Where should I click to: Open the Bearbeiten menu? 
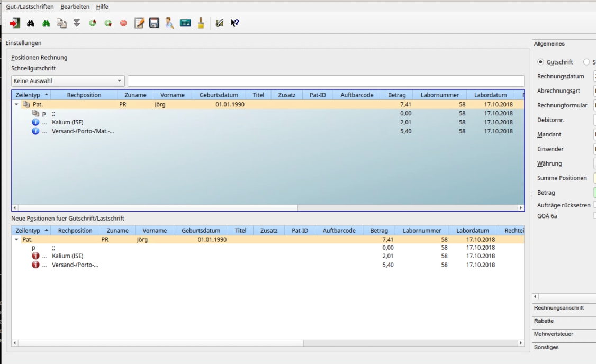[x=75, y=7]
